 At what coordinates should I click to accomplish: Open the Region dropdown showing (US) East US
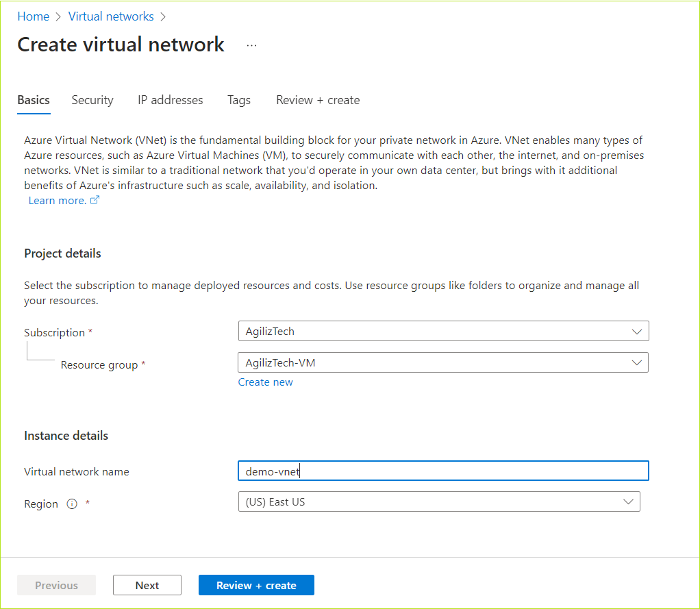click(x=439, y=501)
